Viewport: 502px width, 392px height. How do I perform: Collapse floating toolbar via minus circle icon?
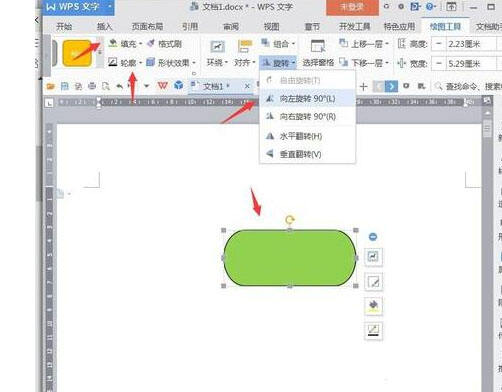click(x=373, y=237)
